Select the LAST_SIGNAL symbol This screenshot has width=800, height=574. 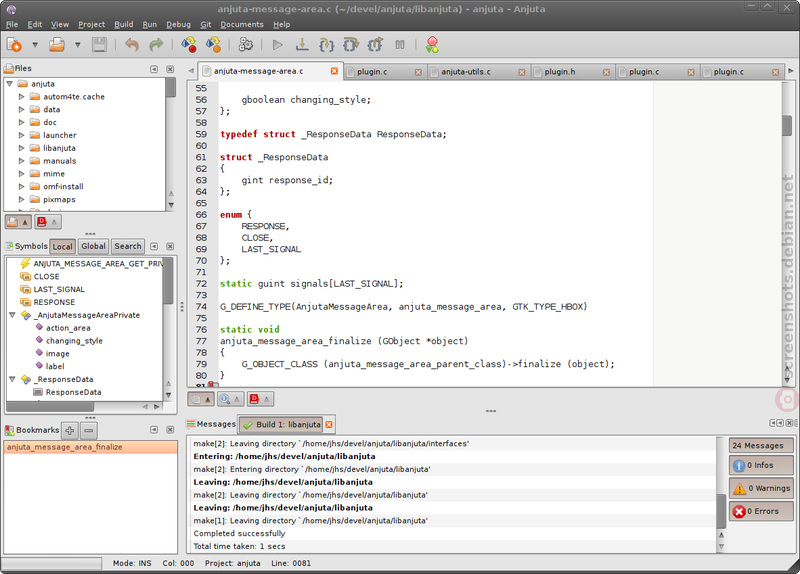[x=59, y=289]
